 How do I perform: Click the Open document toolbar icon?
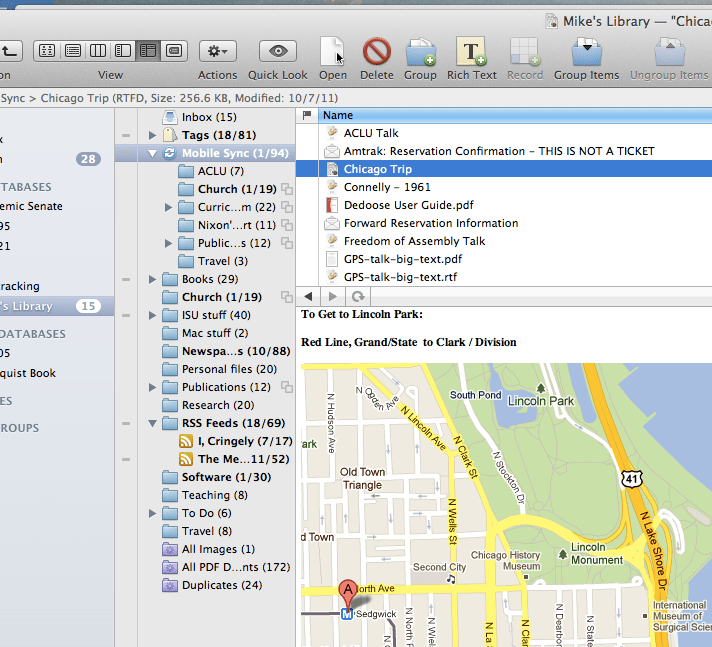(x=333, y=51)
